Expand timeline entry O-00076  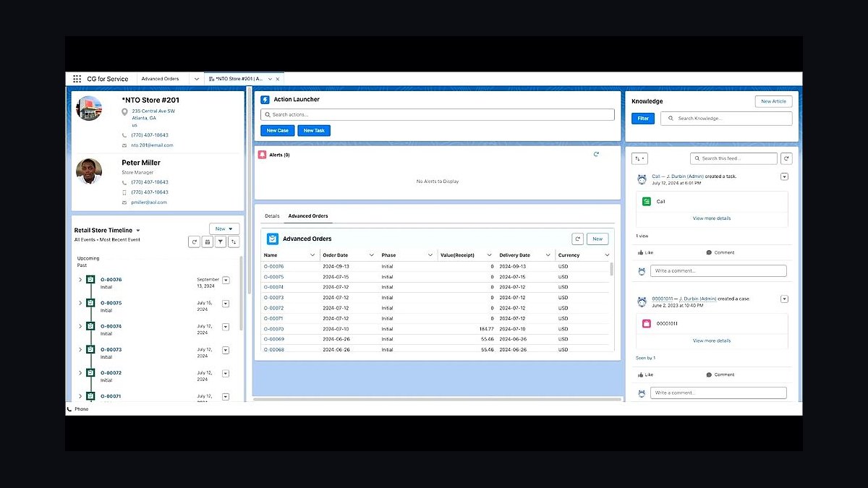click(x=80, y=280)
